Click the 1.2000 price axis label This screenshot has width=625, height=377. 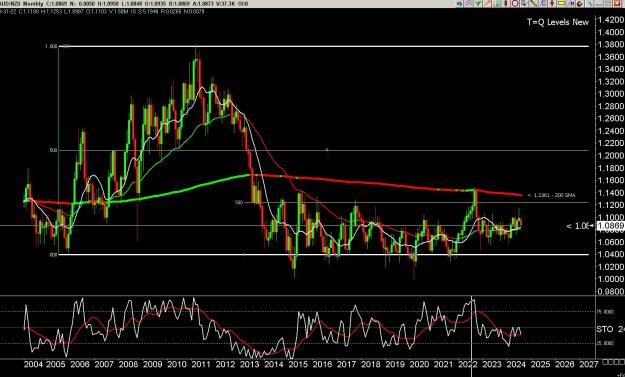tap(611, 155)
